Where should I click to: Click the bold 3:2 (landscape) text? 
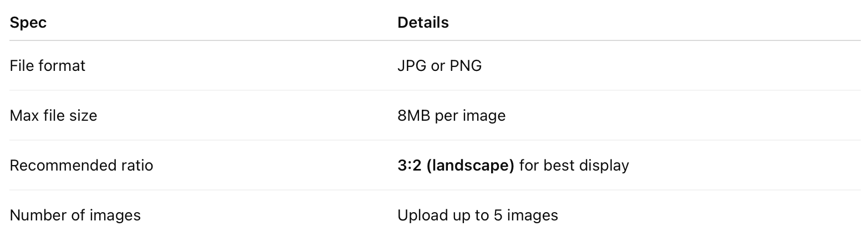456,165
